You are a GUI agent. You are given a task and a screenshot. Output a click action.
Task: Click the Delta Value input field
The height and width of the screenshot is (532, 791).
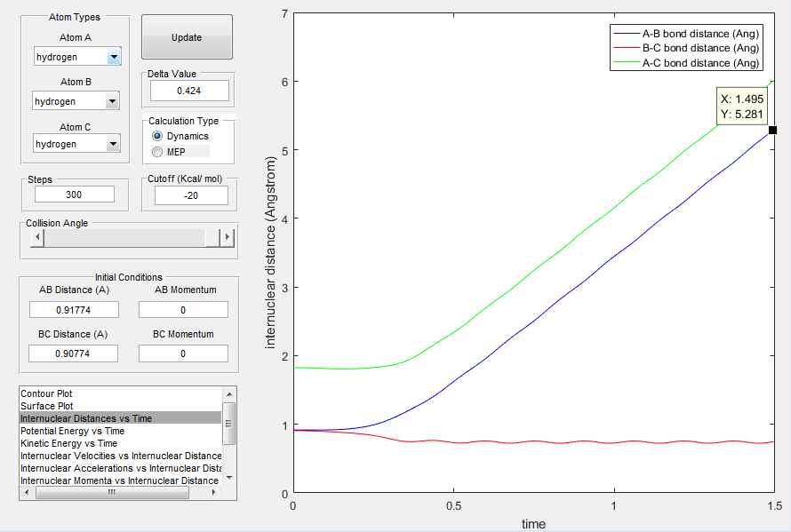pyautogui.click(x=189, y=91)
